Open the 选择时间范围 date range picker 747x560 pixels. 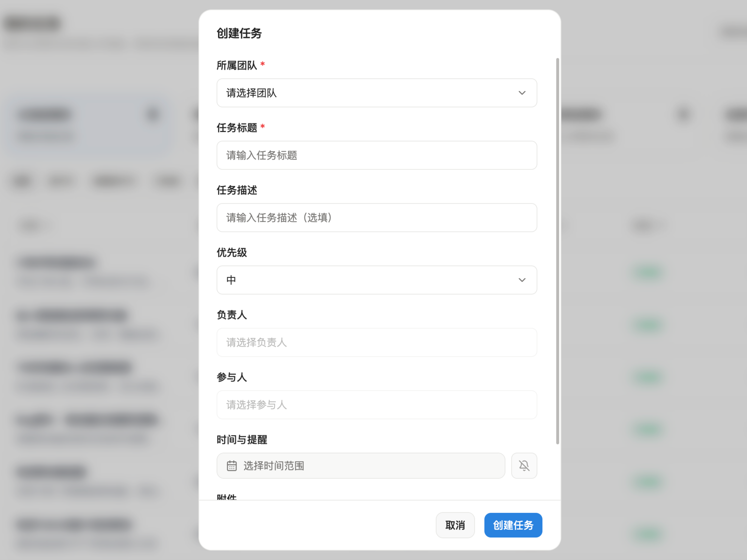(x=361, y=466)
